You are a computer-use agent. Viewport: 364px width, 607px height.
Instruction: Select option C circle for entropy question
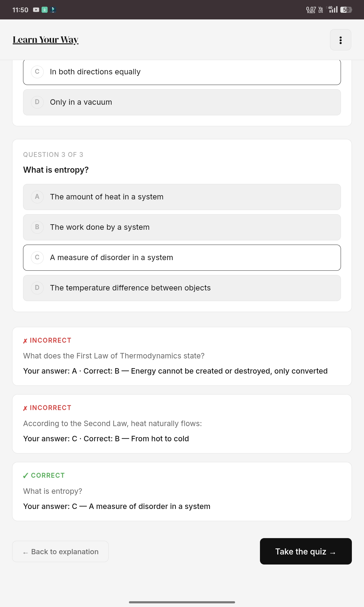coord(37,257)
